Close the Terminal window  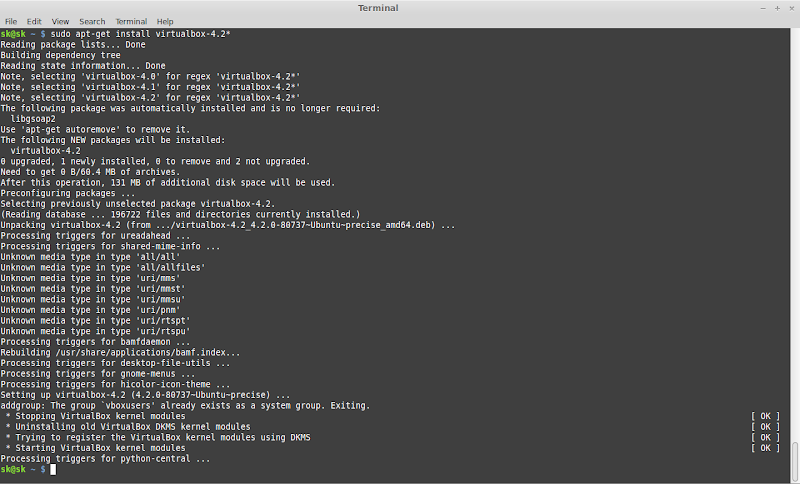(791, 8)
